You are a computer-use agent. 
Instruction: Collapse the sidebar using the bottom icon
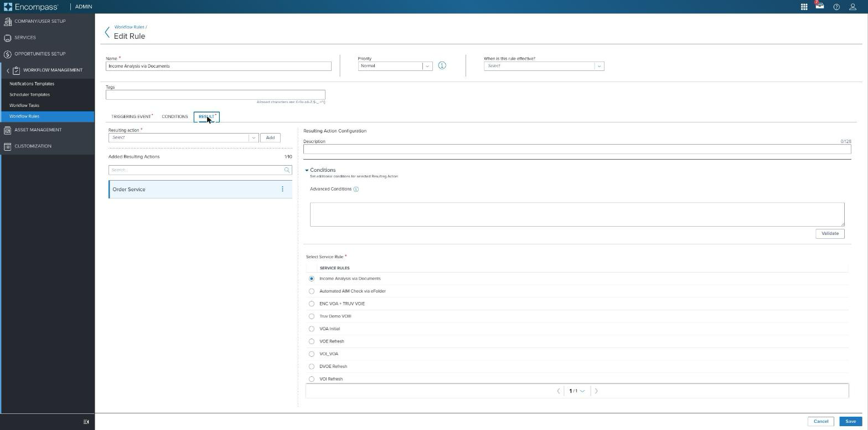pyautogui.click(x=86, y=422)
